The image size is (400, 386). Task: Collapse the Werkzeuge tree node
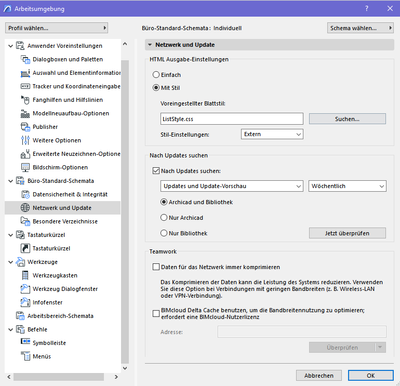coord(11,262)
